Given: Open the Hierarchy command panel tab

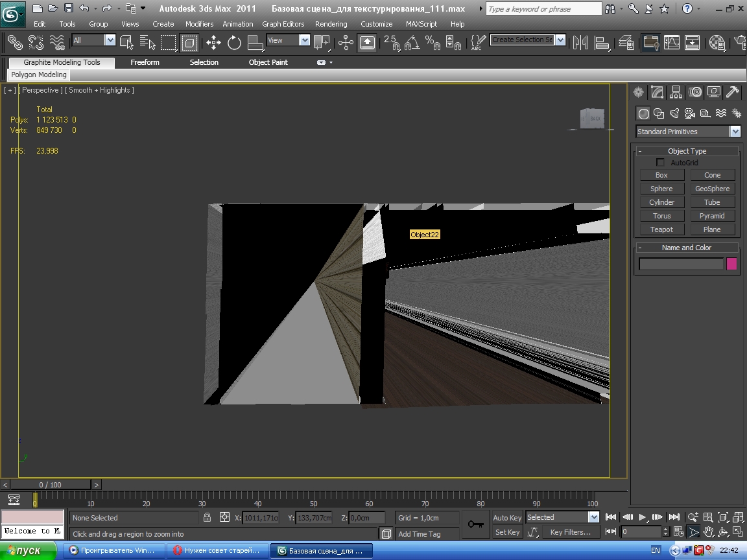Looking at the screenshot, I should click(x=676, y=92).
